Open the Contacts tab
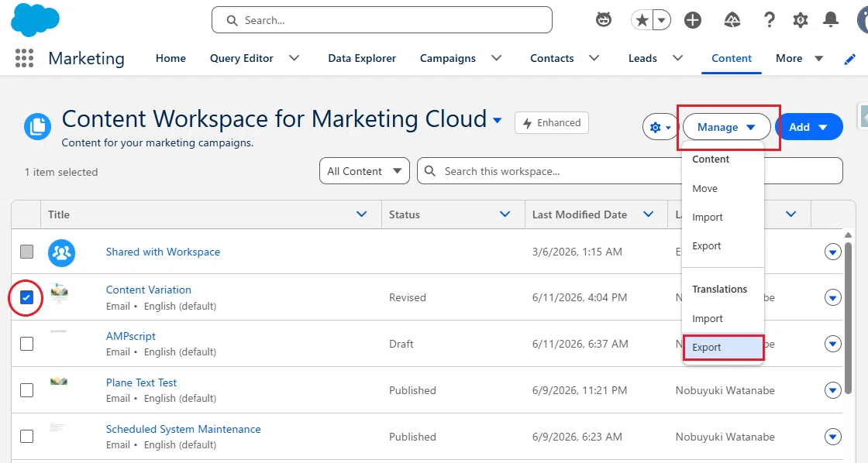The width and height of the screenshot is (868, 463). [x=552, y=58]
